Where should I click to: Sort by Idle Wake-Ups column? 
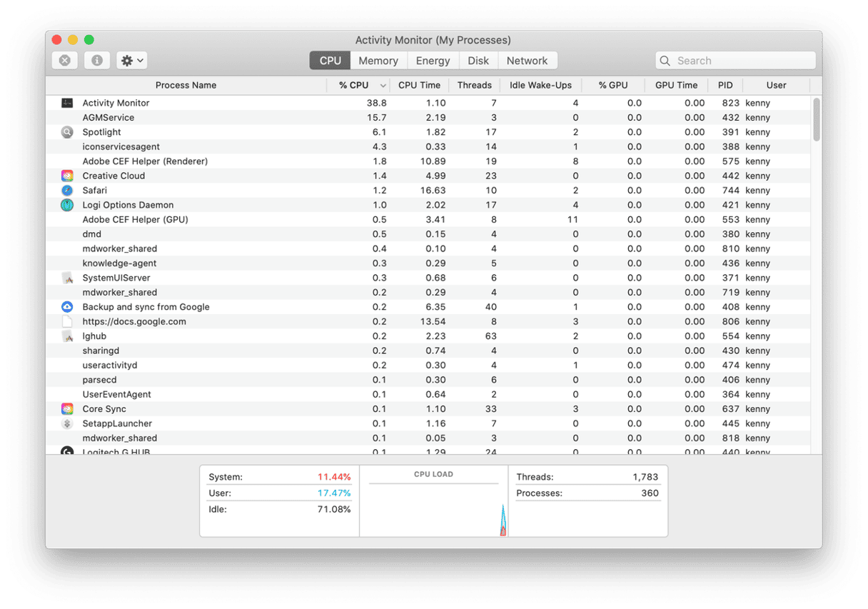coord(540,85)
